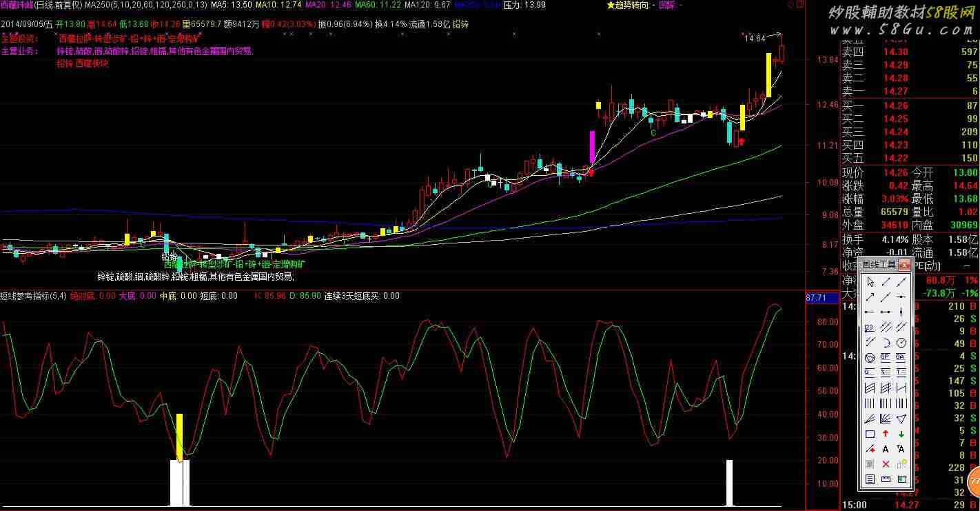
Task: Choose the horizontal segment with endpoints tool
Action: pos(886,312)
